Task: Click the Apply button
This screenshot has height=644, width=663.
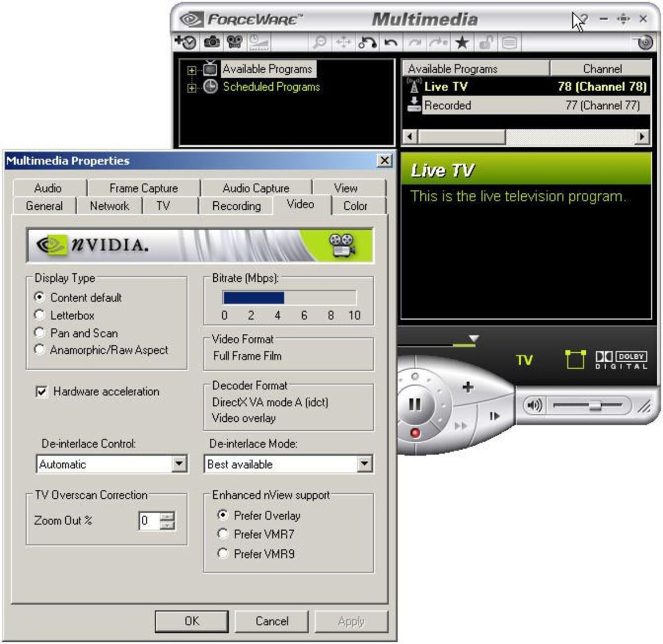Action: 352,621
